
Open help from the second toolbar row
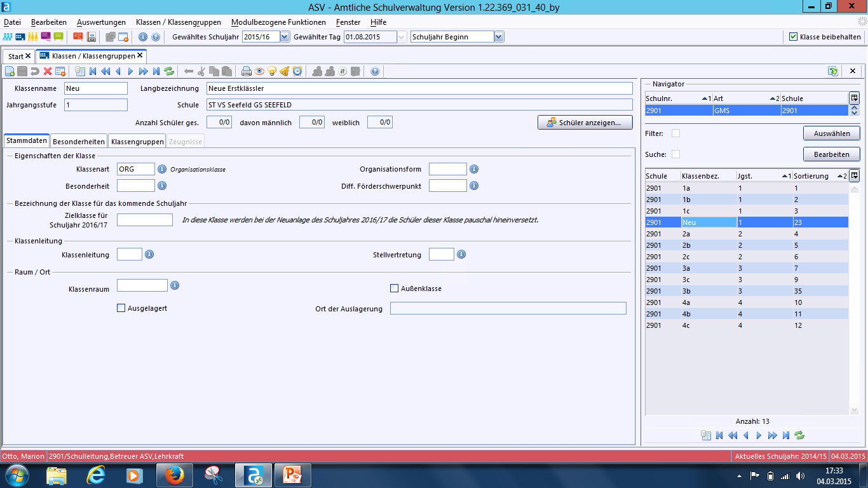tap(375, 71)
